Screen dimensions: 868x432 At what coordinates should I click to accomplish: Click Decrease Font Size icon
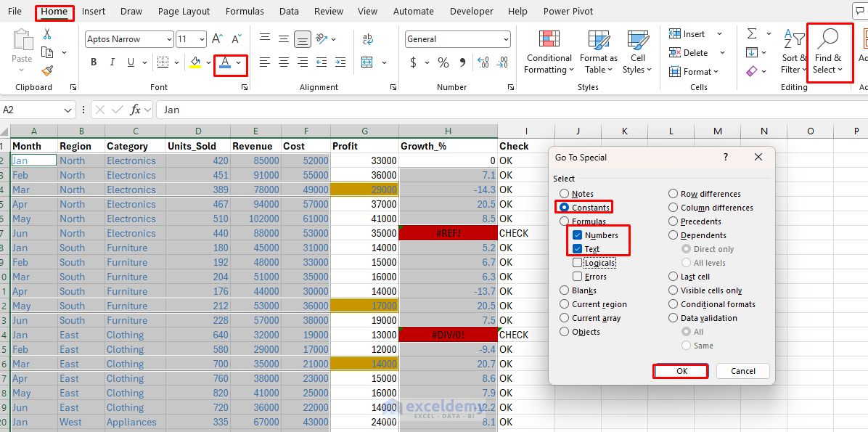pyautogui.click(x=237, y=38)
